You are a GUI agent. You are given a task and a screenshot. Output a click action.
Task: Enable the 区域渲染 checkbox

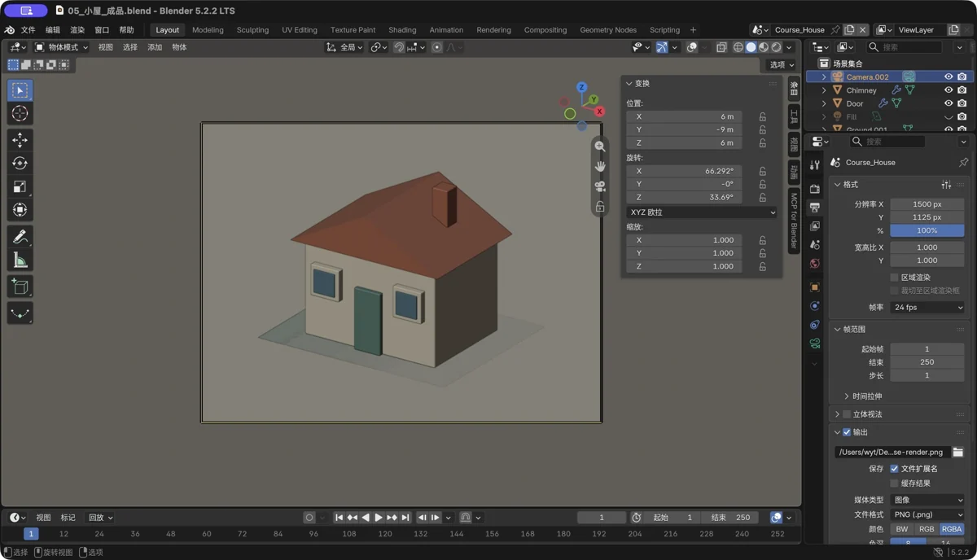[894, 278]
